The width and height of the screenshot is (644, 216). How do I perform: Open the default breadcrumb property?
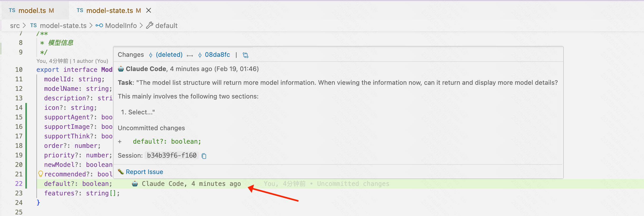point(166,26)
